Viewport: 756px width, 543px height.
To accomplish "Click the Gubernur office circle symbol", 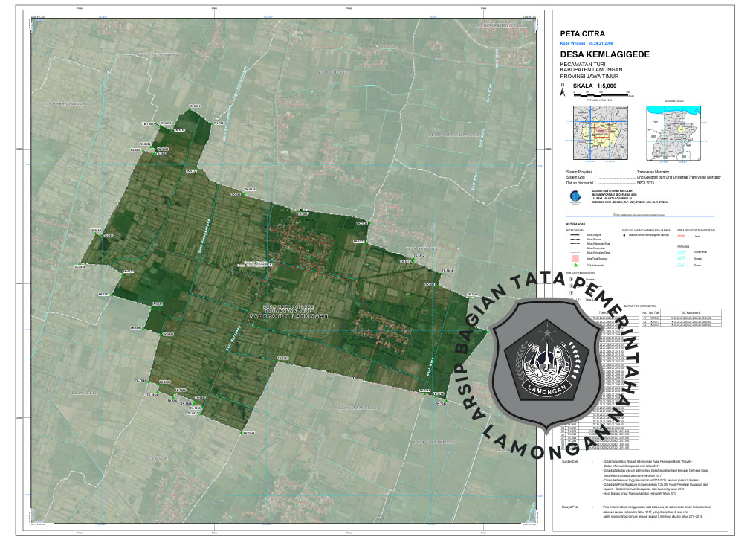I will click(570, 280).
